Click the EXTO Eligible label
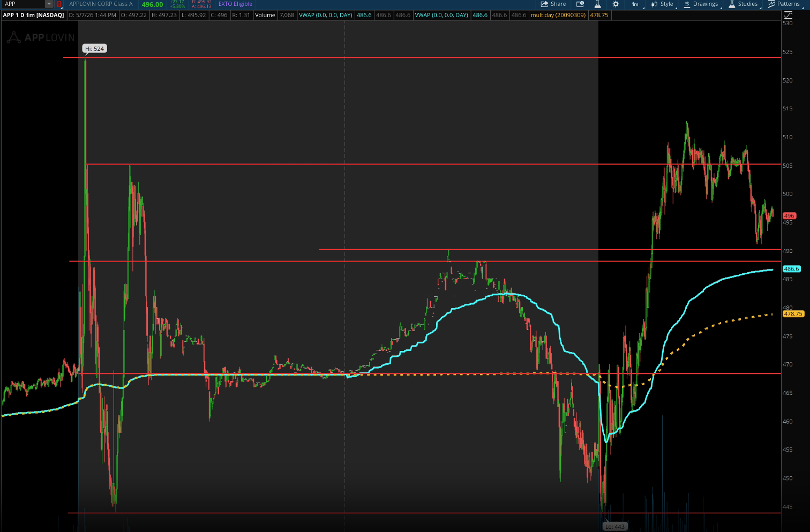Screen dimensions: 810x532 235,4
